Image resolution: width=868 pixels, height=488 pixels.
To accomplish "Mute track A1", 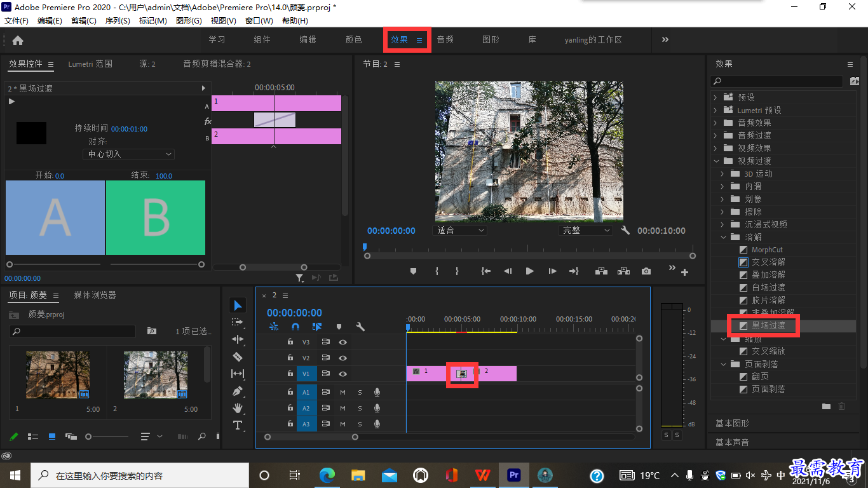I will 342,392.
